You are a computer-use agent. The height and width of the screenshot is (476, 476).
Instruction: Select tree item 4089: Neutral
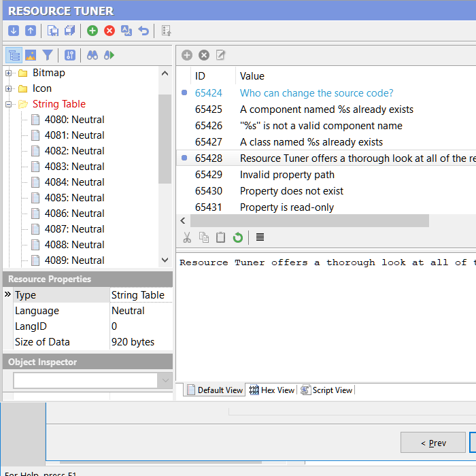[x=74, y=260]
